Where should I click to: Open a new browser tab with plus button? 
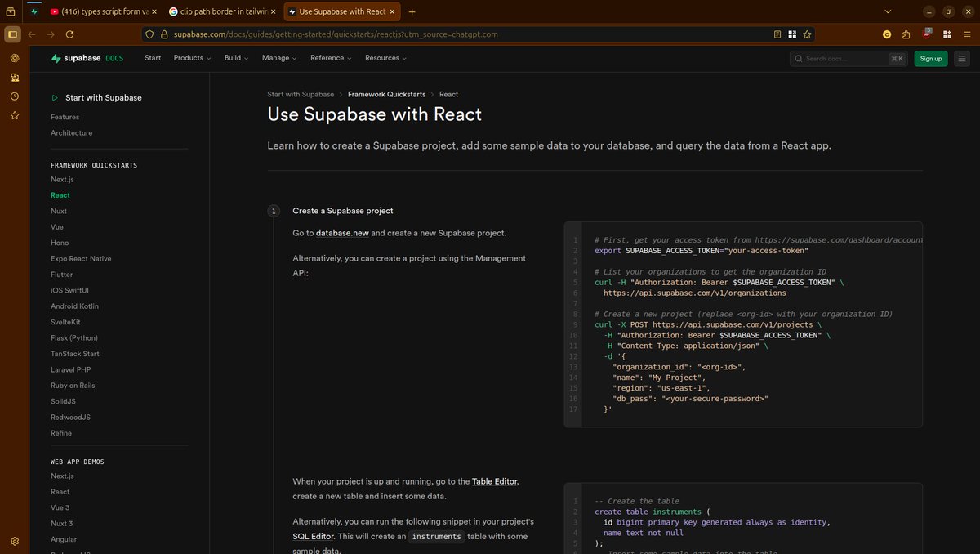tap(412, 11)
